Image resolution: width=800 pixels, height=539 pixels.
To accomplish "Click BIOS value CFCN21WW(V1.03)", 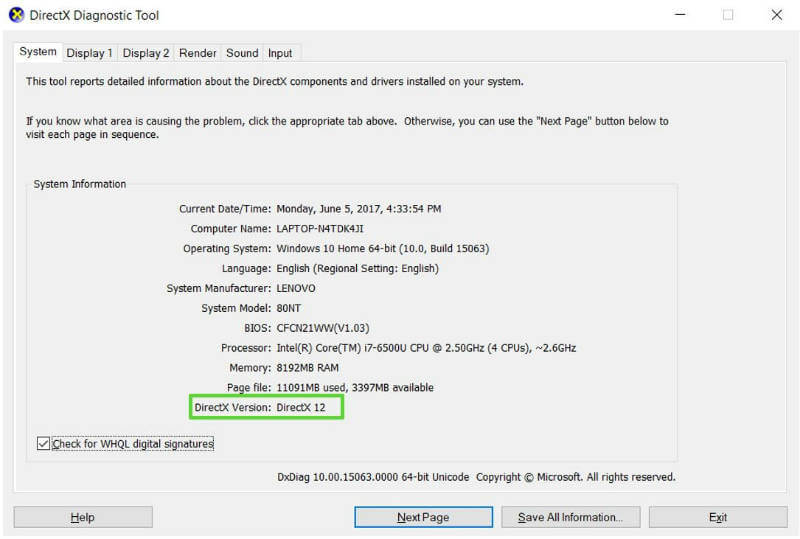I will 323,328.
